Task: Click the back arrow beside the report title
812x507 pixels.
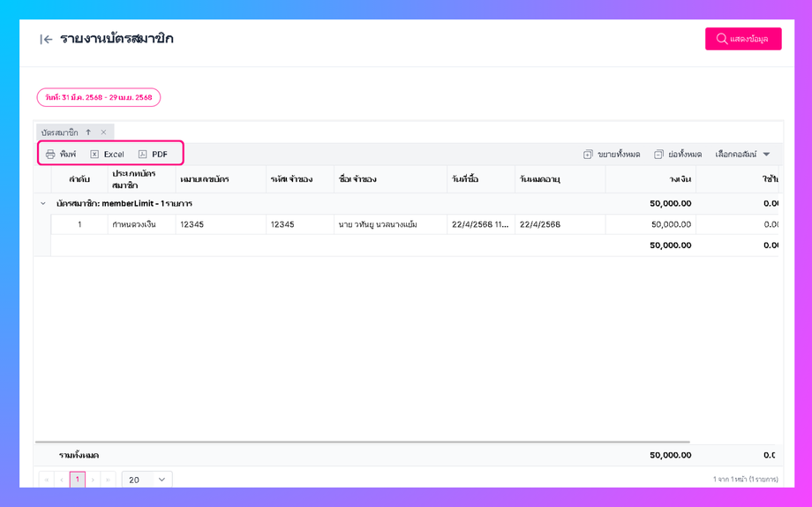Action: [x=46, y=40]
